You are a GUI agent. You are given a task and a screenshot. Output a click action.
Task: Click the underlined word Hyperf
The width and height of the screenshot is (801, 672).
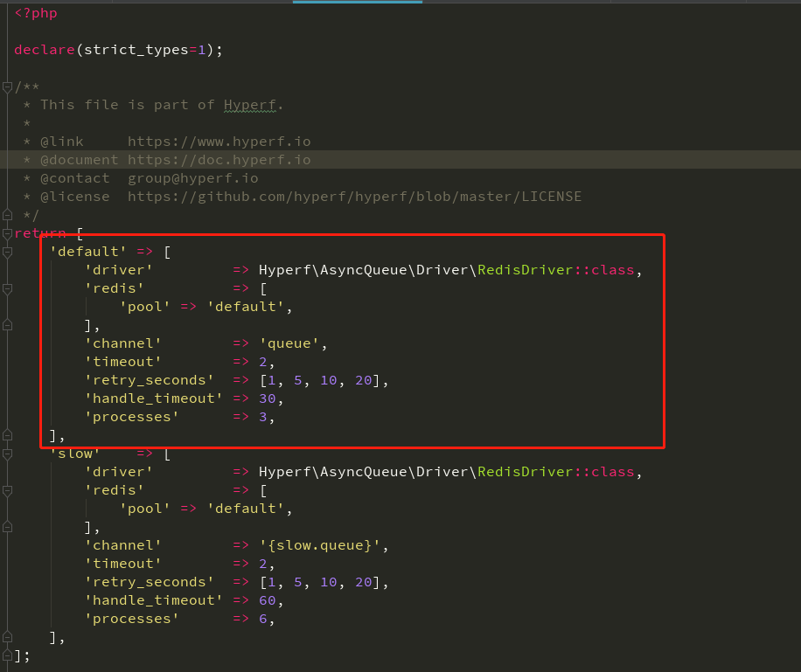coord(250,104)
